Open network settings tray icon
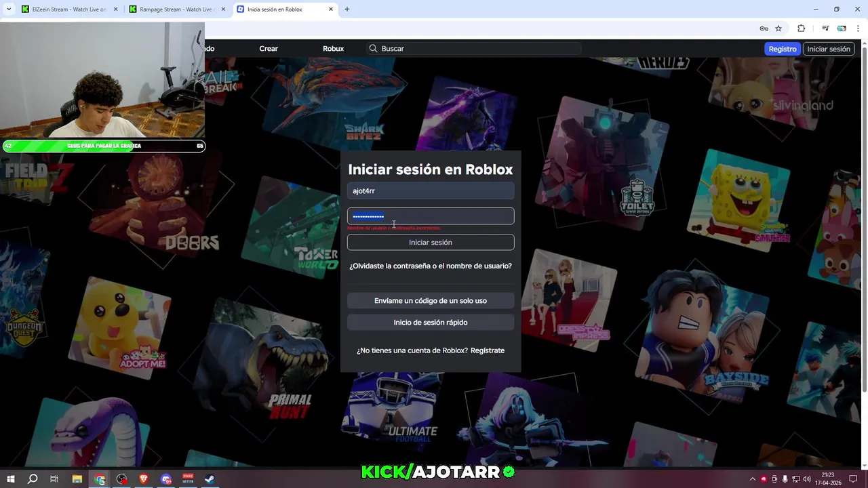 (x=796, y=479)
